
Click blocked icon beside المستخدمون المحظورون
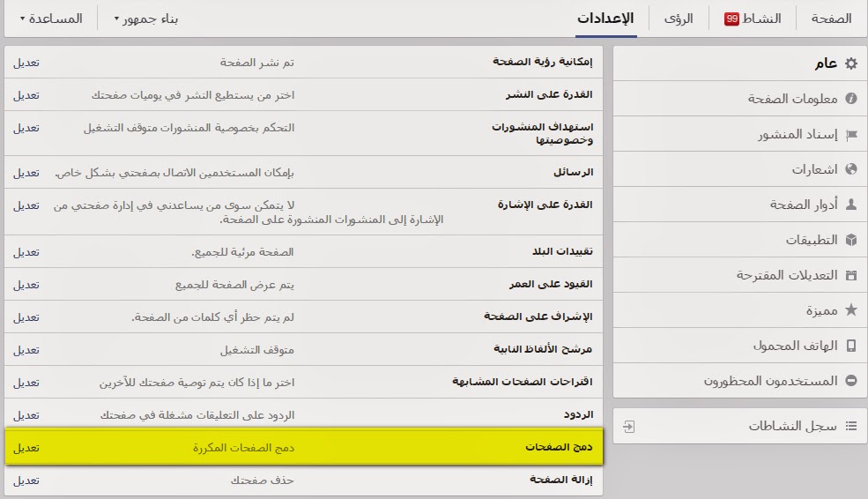coord(851,381)
